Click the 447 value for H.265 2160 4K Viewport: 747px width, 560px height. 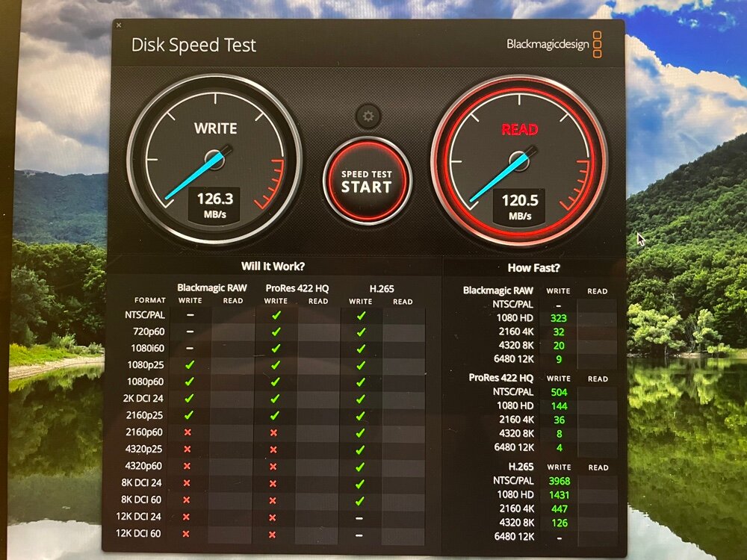[560, 509]
